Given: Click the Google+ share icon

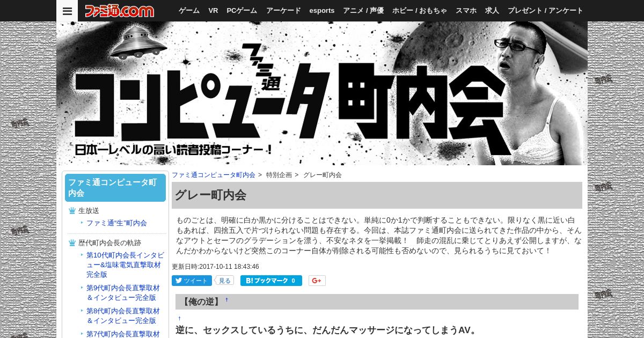Looking at the screenshot, I should [x=317, y=281].
